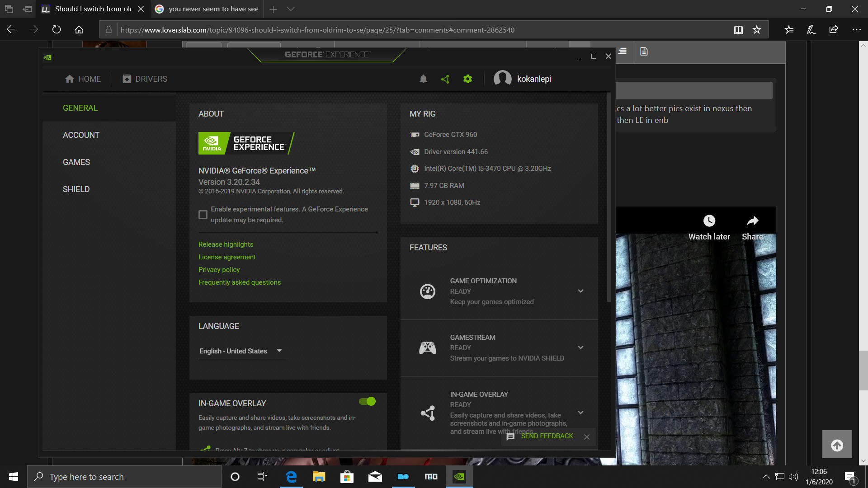Expand the Gamestream feature details

point(580,347)
